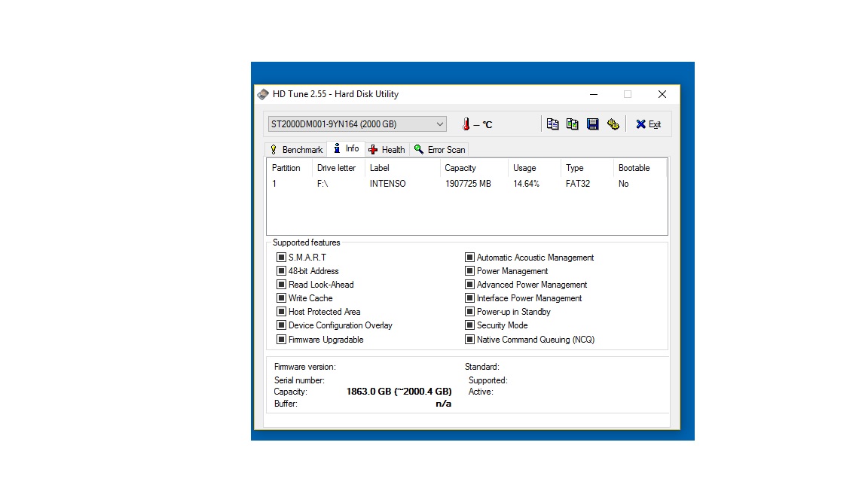Click the Capacity column header
868x488 pixels.
pos(460,168)
